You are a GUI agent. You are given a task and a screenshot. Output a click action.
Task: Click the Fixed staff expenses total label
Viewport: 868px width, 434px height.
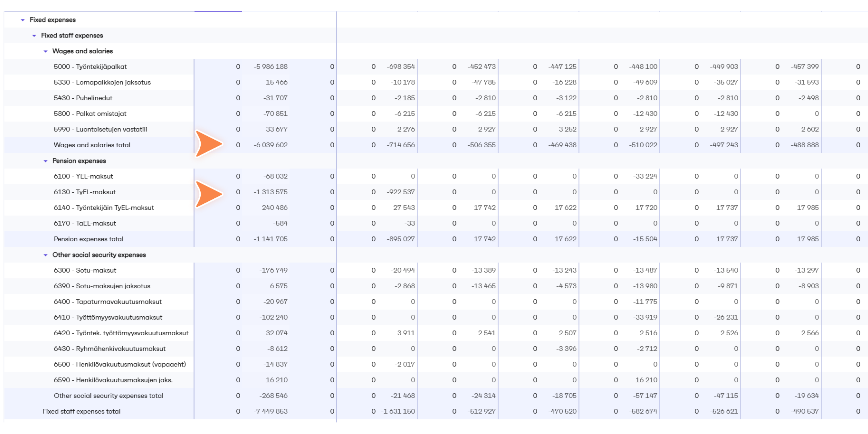[81, 411]
